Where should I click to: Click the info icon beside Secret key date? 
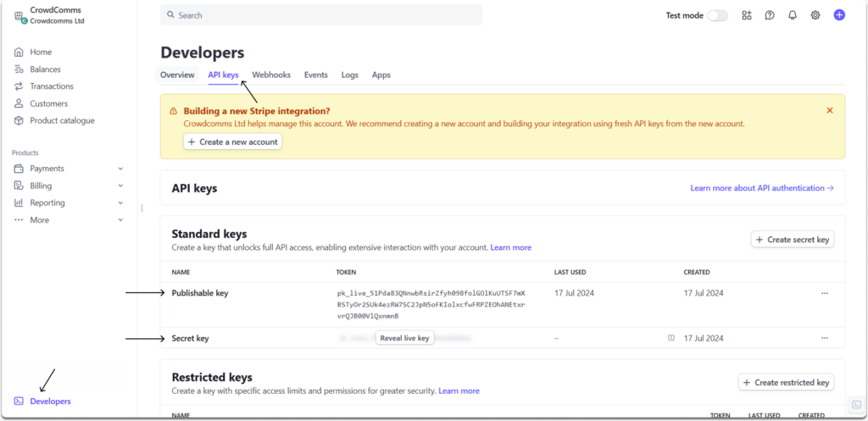pos(671,338)
